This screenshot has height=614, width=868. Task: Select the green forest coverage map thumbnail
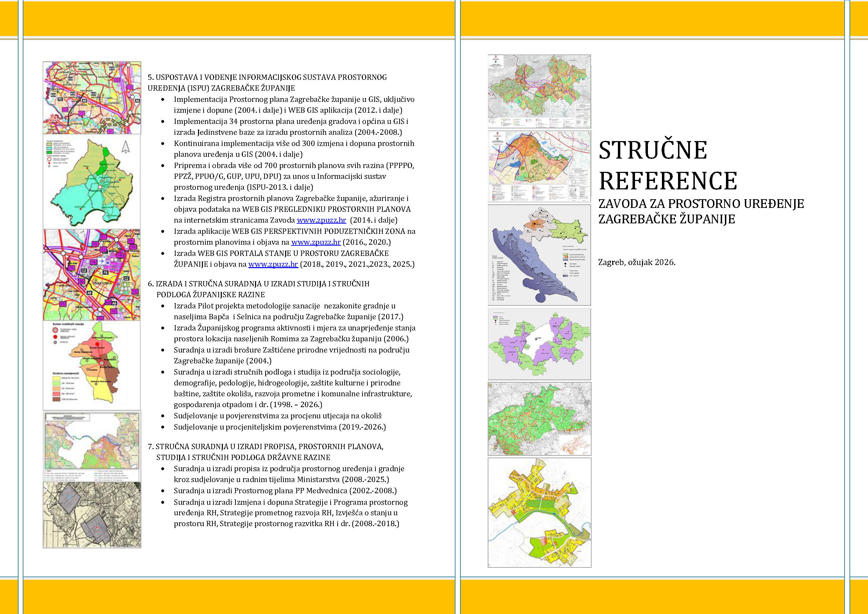(x=540, y=418)
